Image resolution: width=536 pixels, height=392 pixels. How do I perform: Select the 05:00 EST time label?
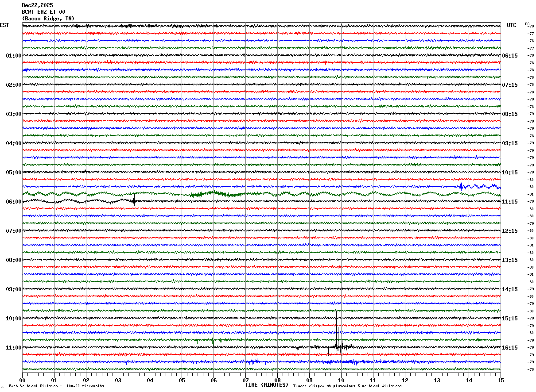coord(13,173)
